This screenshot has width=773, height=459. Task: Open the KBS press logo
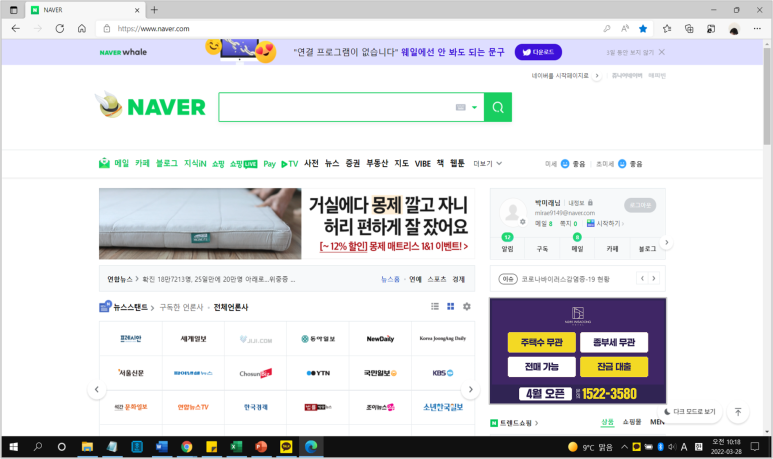[x=443, y=373]
